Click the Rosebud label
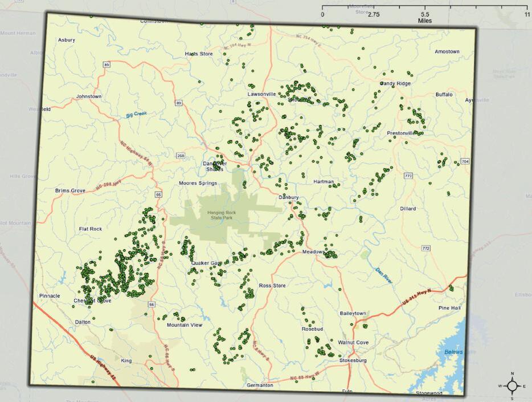The width and height of the screenshot is (532, 402). [x=312, y=329]
